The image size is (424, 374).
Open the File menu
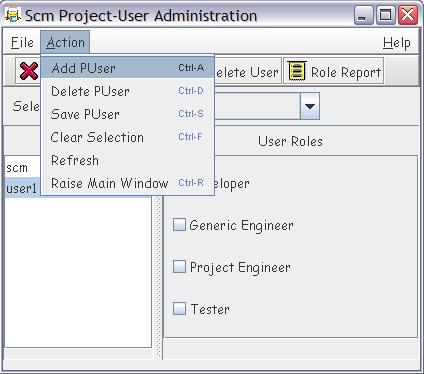click(22, 42)
